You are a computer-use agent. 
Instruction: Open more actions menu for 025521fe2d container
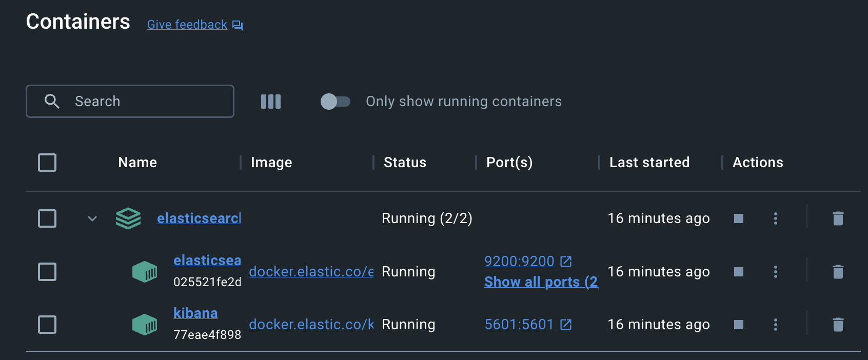click(x=776, y=272)
